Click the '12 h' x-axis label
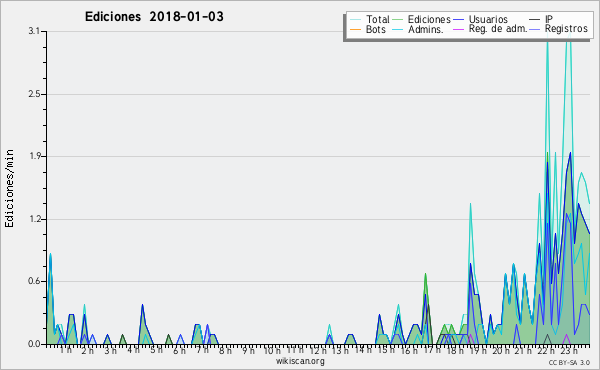 tap(318, 351)
